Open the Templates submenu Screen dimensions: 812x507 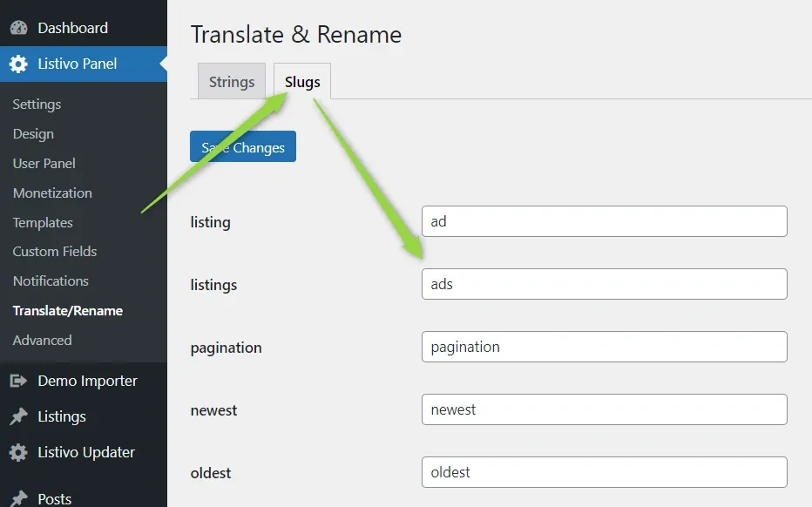[x=43, y=222]
